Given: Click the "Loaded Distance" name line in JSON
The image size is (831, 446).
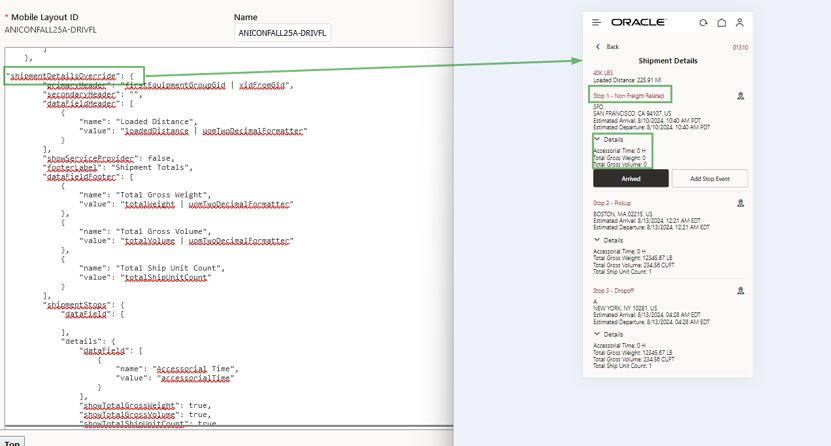Looking at the screenshot, I should coord(138,121).
